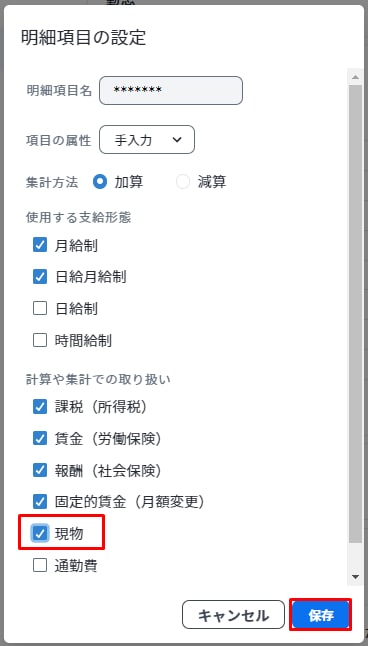Click the キャンセル button
368x646 pixels.
pos(233,616)
